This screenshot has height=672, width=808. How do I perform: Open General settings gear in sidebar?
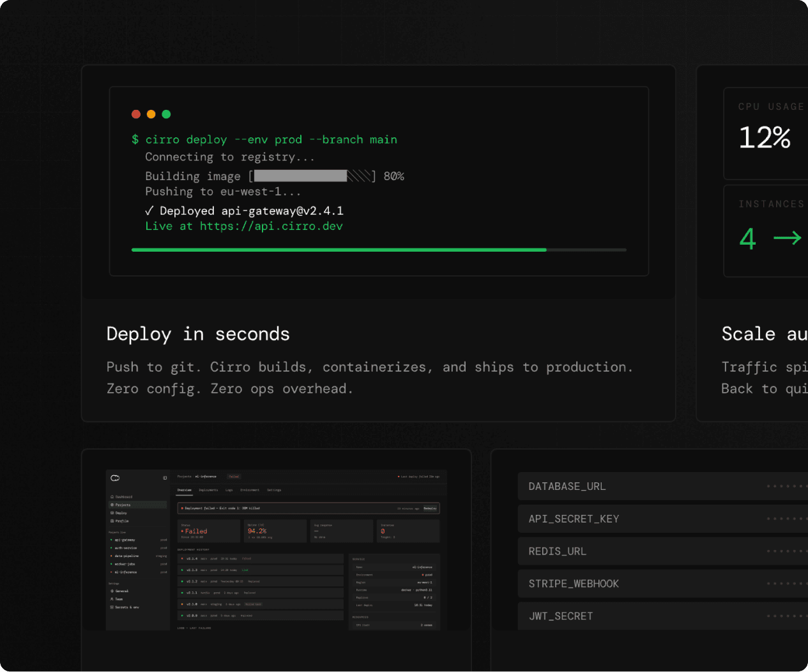point(112,591)
